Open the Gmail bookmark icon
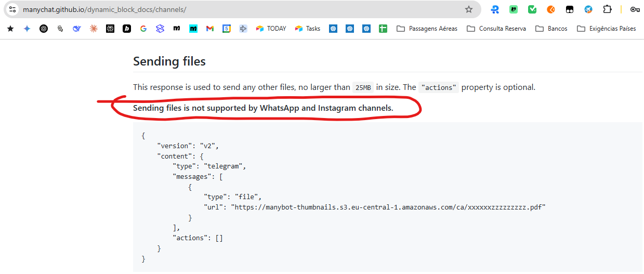The height and width of the screenshot is (274, 644). tap(210, 29)
